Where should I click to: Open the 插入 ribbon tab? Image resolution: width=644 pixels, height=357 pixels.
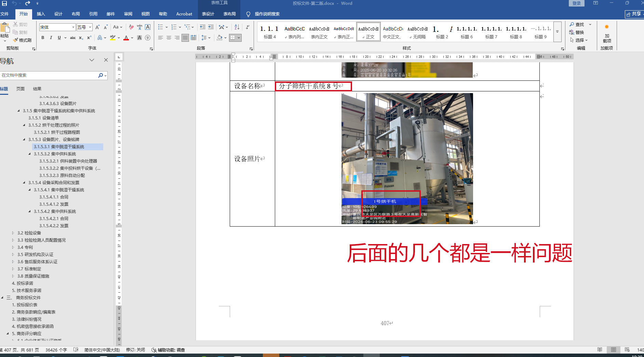click(x=41, y=14)
